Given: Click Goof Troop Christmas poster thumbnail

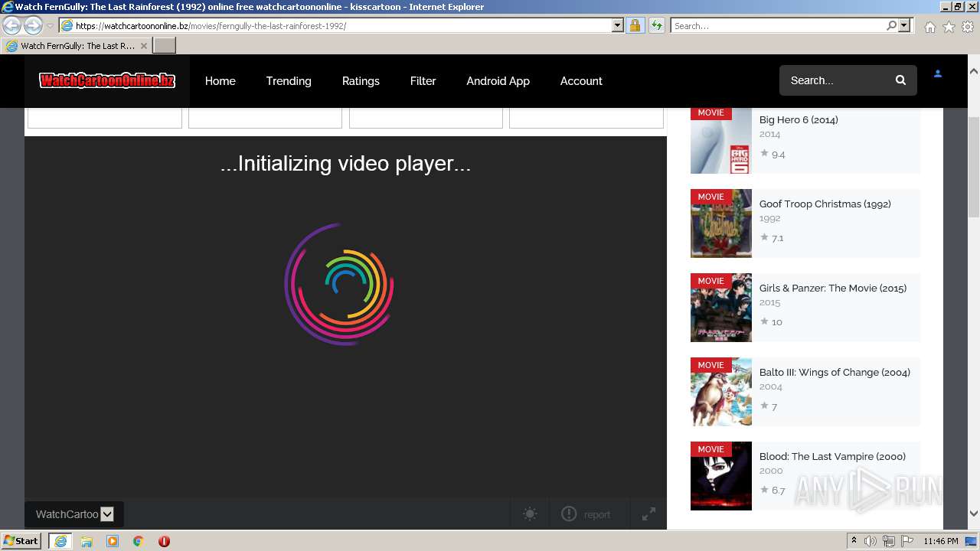Looking at the screenshot, I should [x=721, y=223].
